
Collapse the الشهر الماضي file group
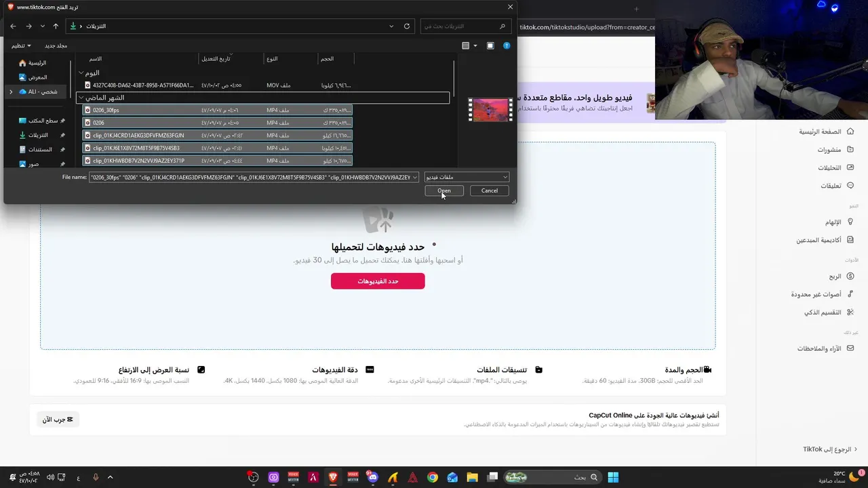click(81, 98)
